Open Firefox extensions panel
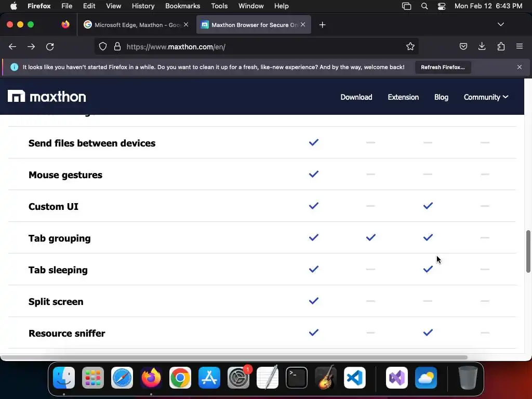Viewport: 532px width, 399px height. [x=501, y=46]
